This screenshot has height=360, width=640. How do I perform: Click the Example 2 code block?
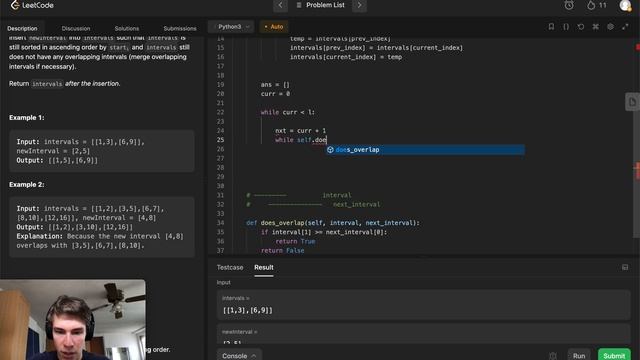click(102, 227)
